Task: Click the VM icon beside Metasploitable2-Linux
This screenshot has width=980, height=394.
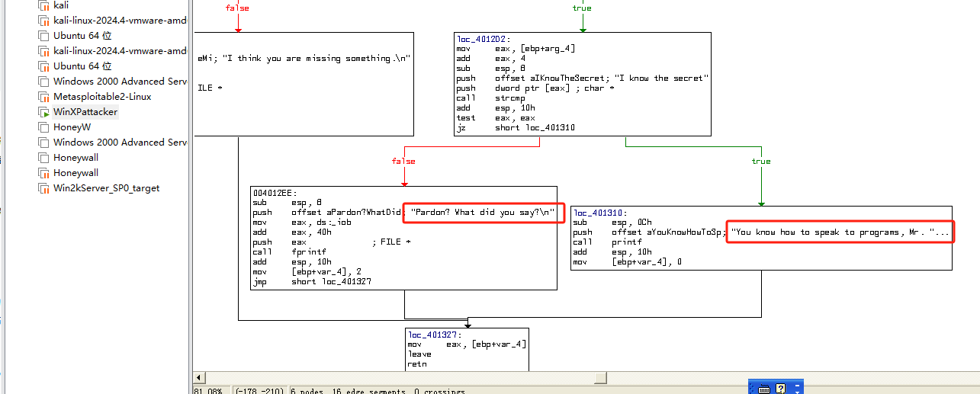Action: click(44, 97)
